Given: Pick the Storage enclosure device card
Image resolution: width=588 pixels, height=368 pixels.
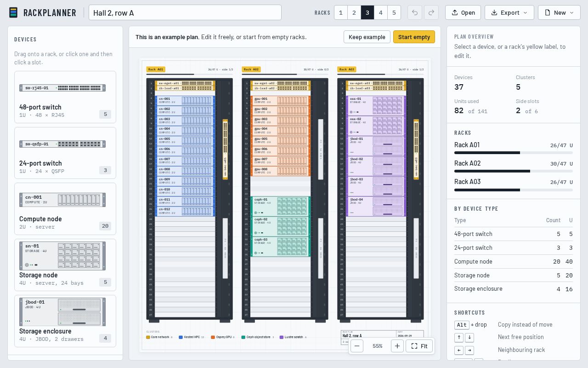Looking at the screenshot, I should [65, 321].
